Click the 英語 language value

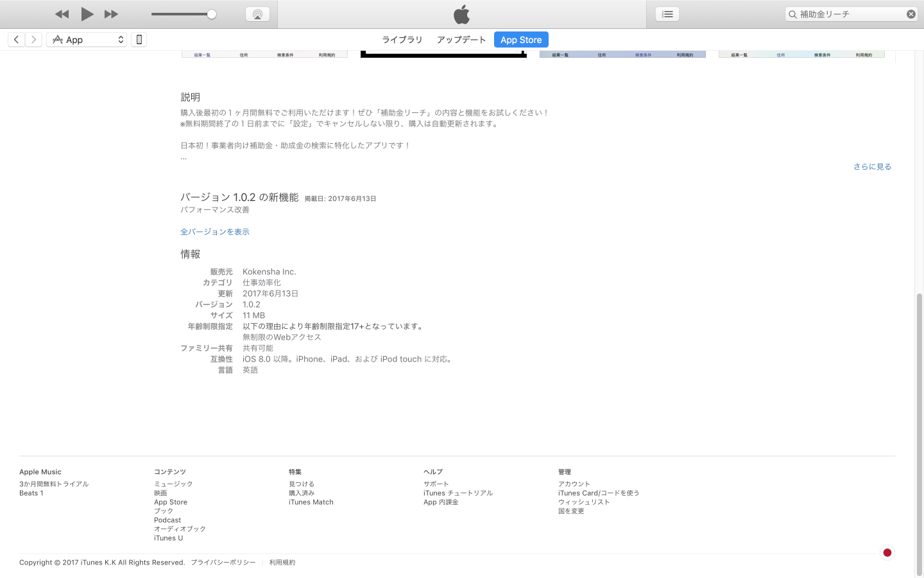[250, 370]
